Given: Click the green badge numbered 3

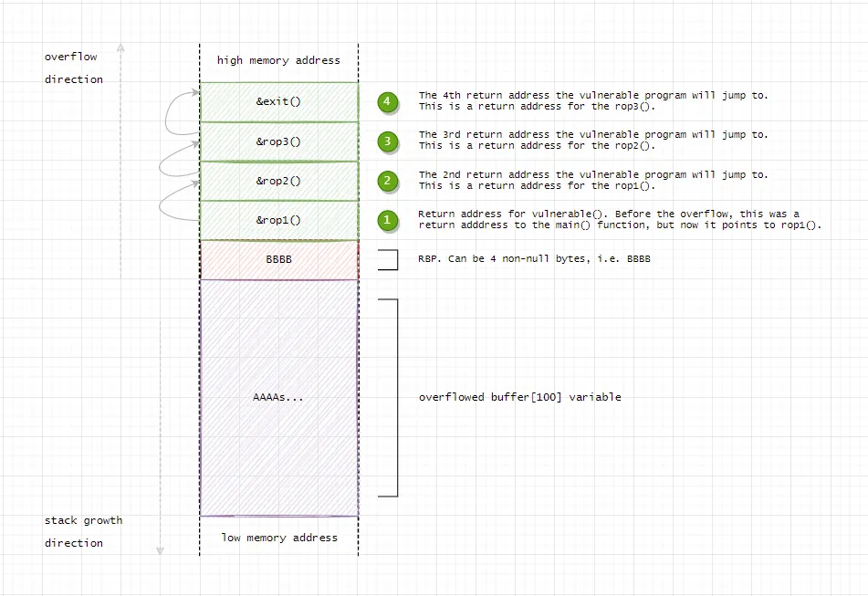Looking at the screenshot, I should 387,141.
